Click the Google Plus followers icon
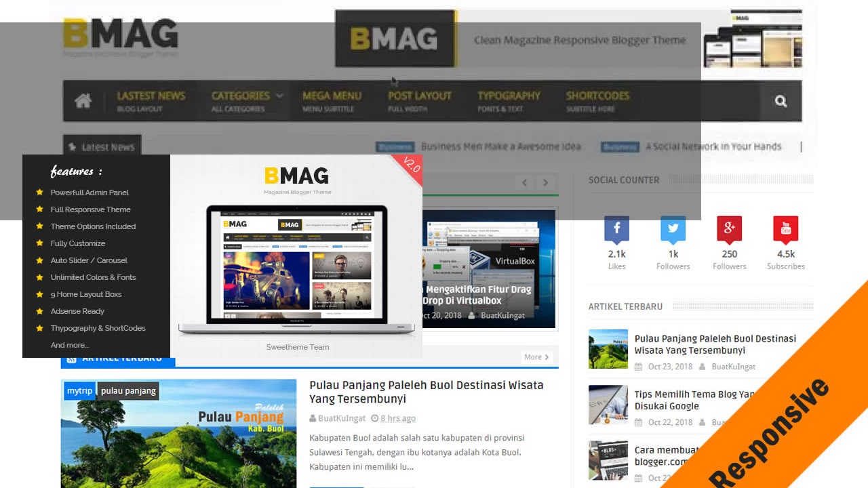The height and width of the screenshot is (488, 868). click(x=729, y=229)
